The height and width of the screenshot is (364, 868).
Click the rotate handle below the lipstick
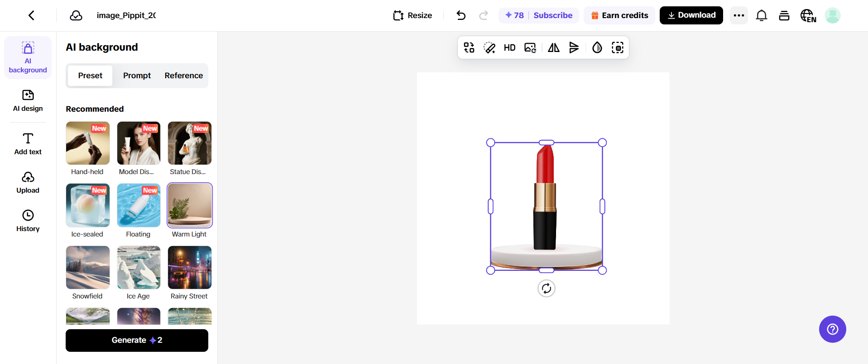[547, 288]
